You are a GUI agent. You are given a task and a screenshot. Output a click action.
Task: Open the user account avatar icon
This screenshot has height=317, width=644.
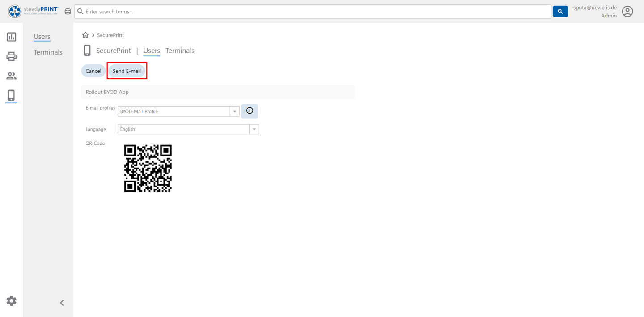[x=627, y=12]
